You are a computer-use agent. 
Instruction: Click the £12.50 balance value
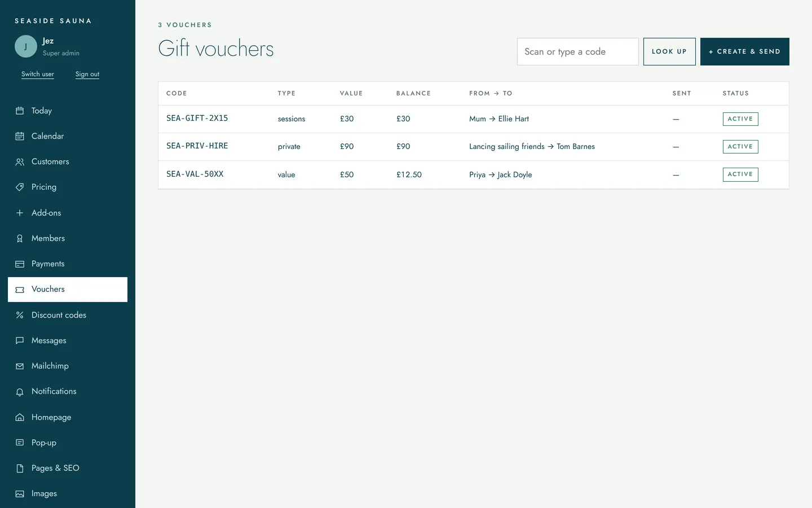[x=409, y=174]
